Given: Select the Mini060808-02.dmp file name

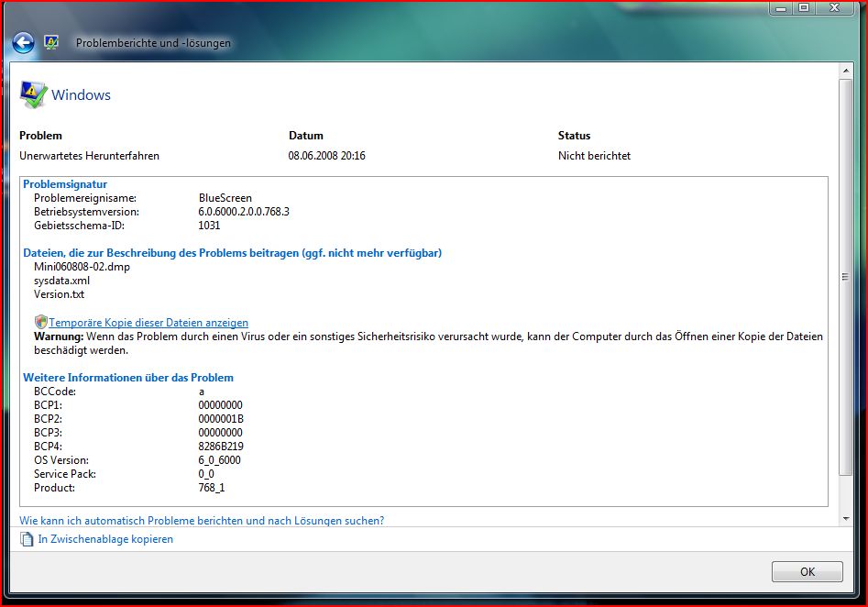Looking at the screenshot, I should 82,267.
